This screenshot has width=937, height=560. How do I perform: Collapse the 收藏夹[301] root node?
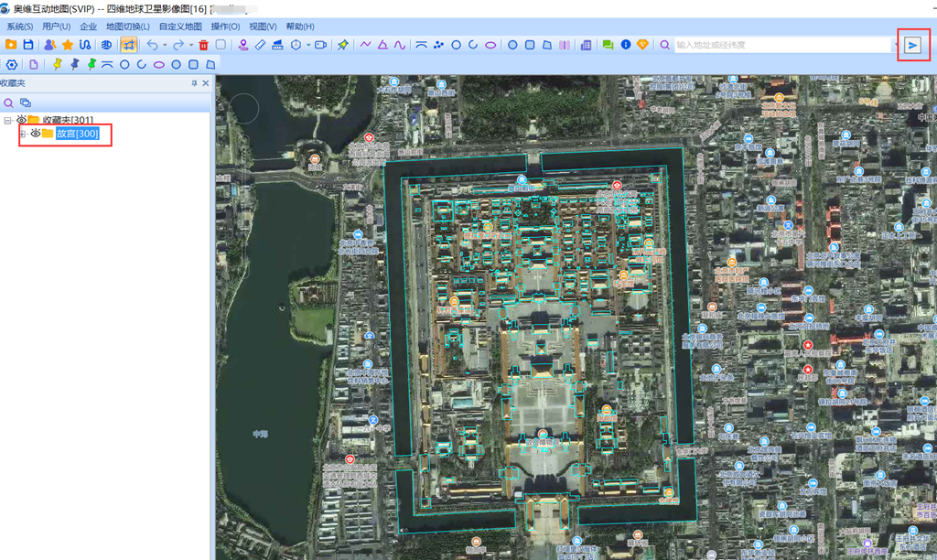pos(8,120)
